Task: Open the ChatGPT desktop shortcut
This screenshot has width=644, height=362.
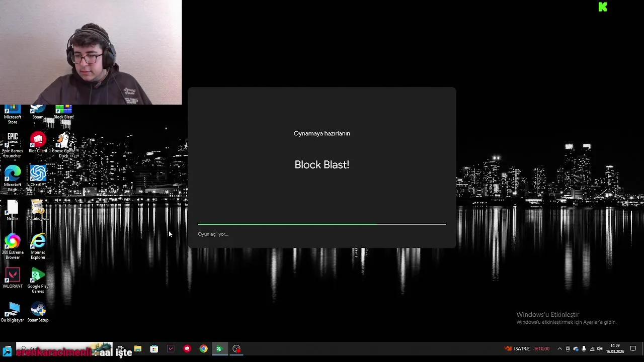Action: [38, 176]
